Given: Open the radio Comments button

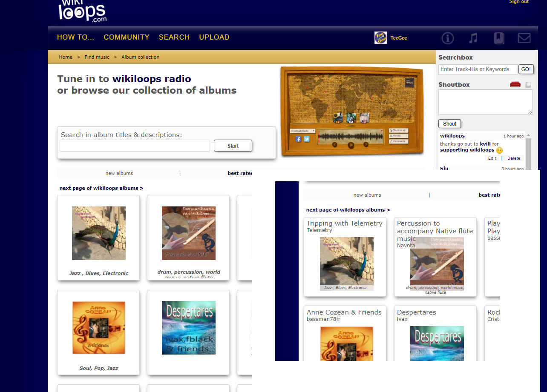Looking at the screenshot, I should [x=399, y=141].
